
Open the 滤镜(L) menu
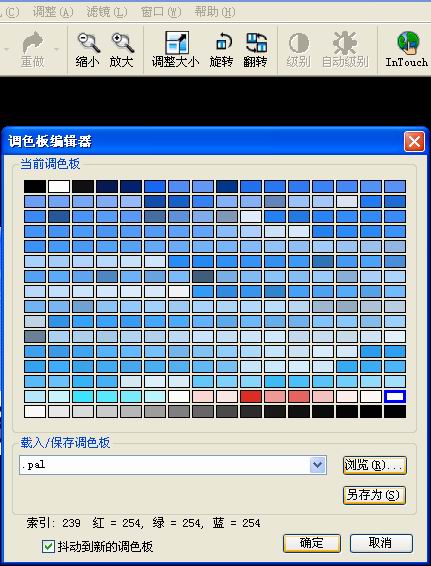pos(107,12)
